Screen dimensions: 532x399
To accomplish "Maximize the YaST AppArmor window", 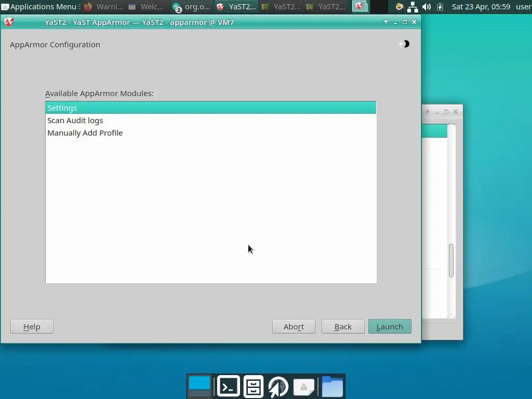I will coord(404,22).
